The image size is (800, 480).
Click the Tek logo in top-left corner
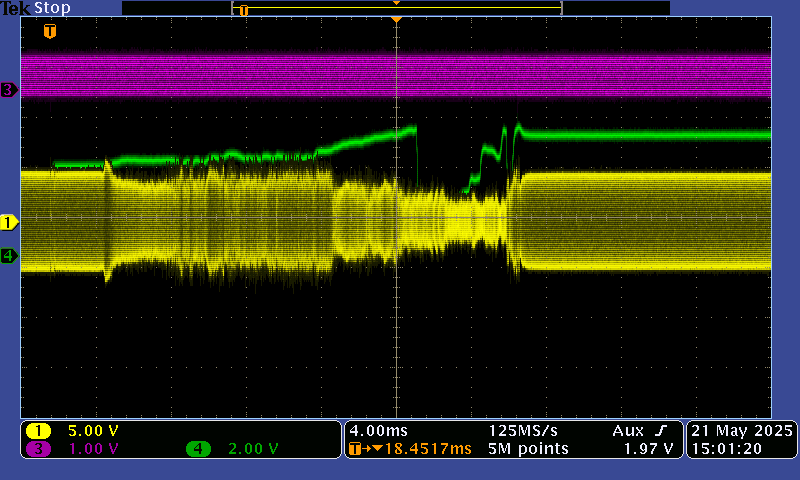coord(15,8)
